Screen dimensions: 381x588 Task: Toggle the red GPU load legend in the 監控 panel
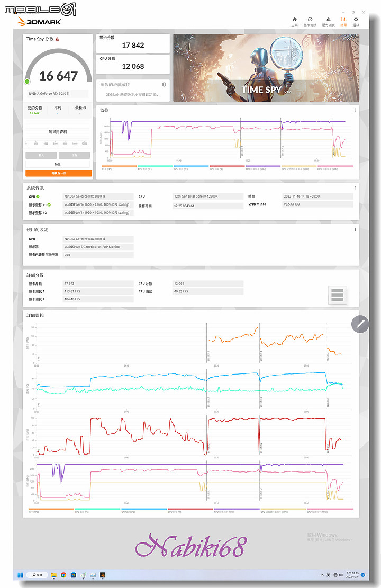[x=227, y=167]
